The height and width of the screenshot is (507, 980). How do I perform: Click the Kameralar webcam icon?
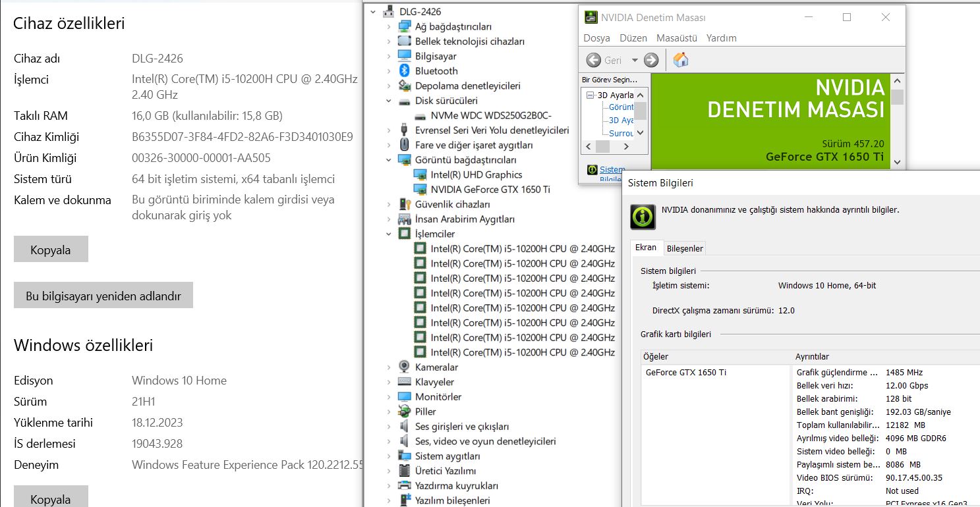click(x=404, y=367)
